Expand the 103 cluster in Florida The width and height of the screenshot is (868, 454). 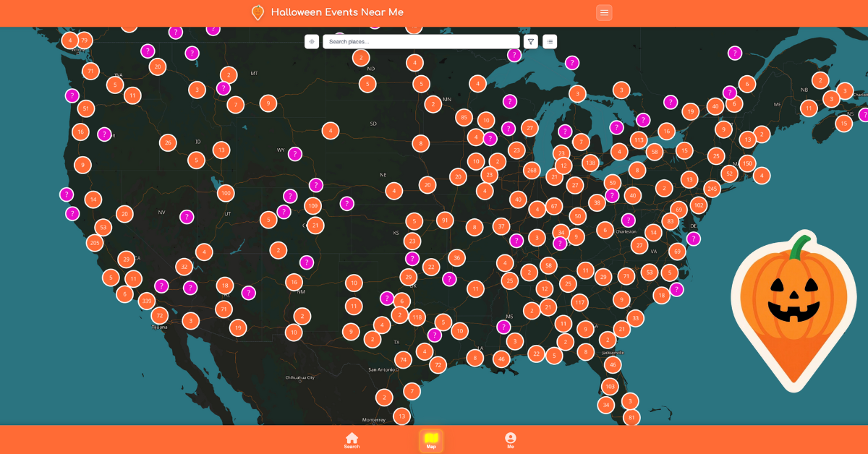(x=610, y=386)
